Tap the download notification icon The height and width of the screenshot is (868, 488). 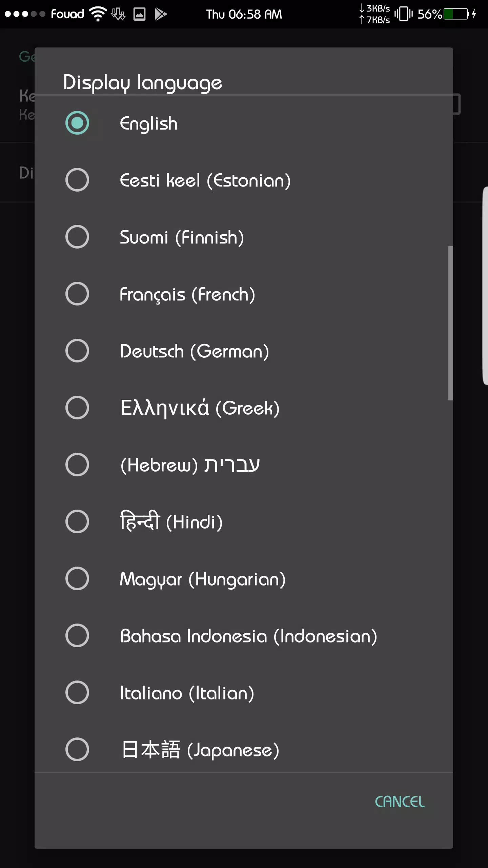pyautogui.click(x=118, y=14)
